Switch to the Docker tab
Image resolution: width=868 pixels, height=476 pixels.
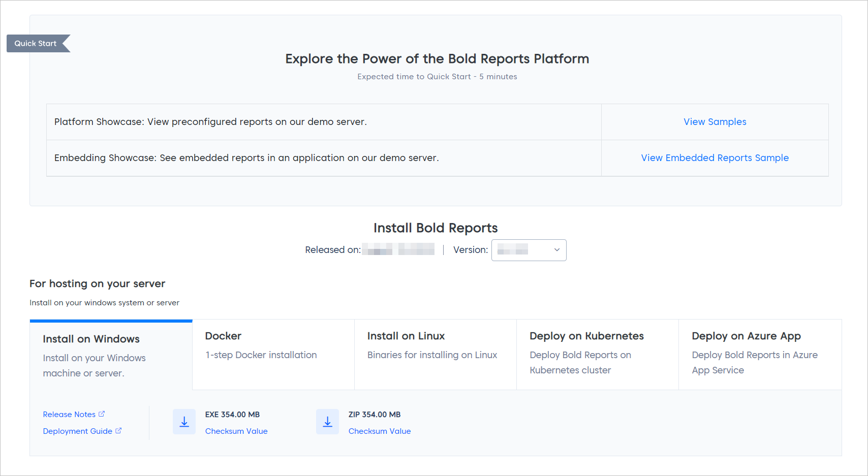(273, 345)
